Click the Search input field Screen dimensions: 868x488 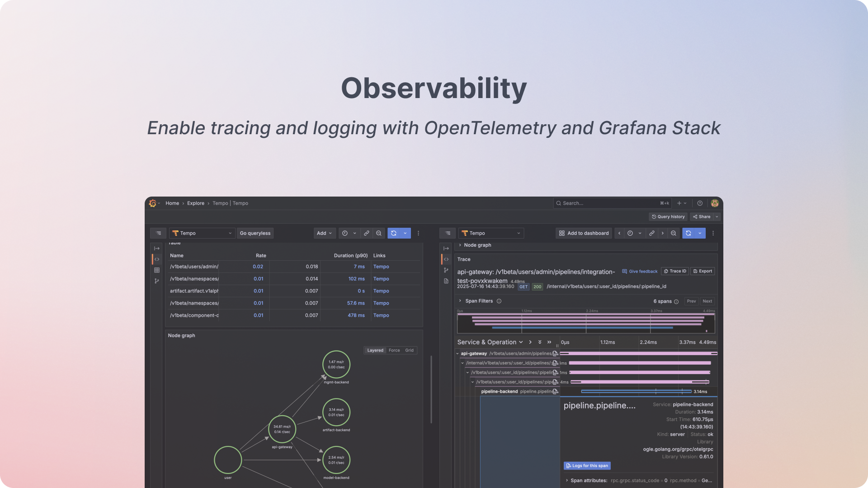click(612, 203)
